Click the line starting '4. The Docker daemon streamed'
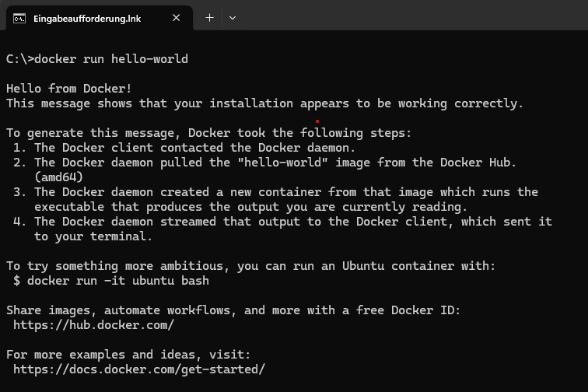Image resolution: width=588 pixels, height=392 pixels. pos(282,222)
